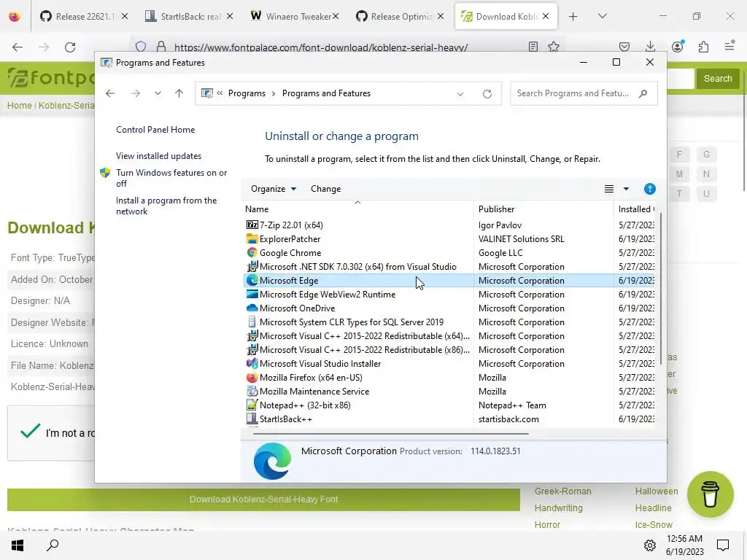Open Firefox extensions puzzle icon
The width and height of the screenshot is (747, 560).
point(703,47)
